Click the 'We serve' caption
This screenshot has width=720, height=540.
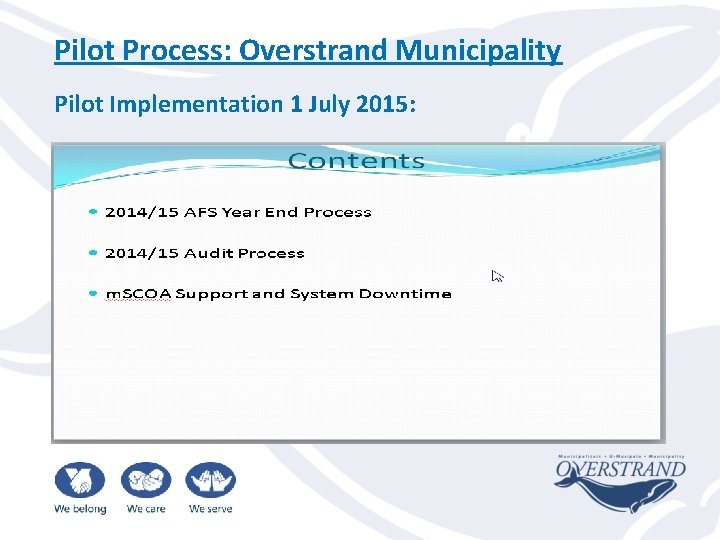pos(210,509)
